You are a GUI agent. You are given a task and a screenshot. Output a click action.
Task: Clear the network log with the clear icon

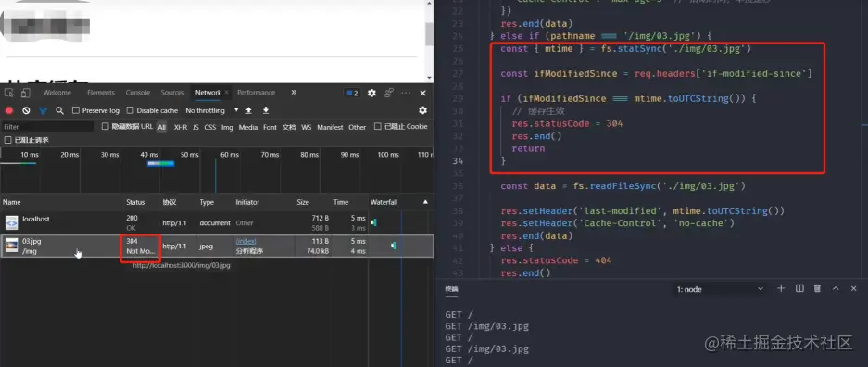pos(26,110)
